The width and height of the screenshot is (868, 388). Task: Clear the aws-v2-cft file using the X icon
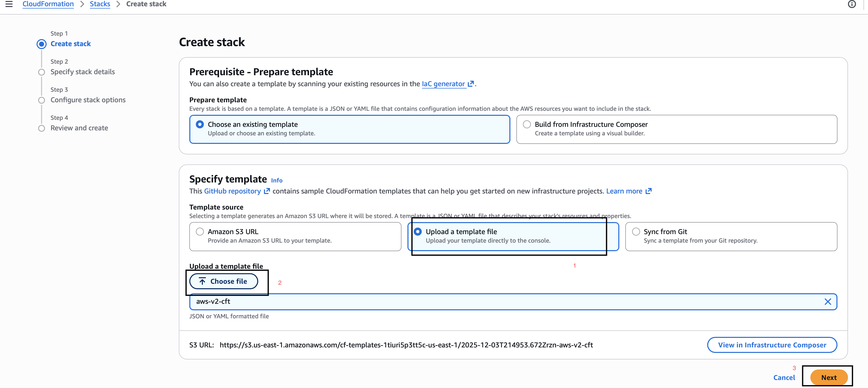coord(828,302)
